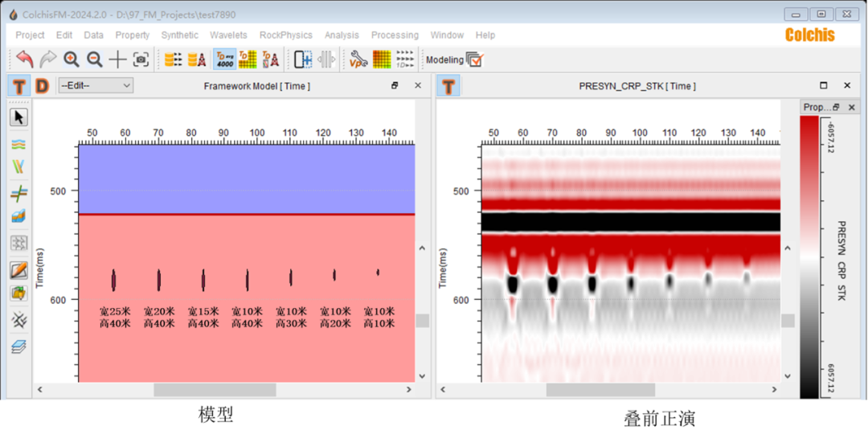Toggle the D depth domain button
868x439 pixels.
[x=42, y=86]
